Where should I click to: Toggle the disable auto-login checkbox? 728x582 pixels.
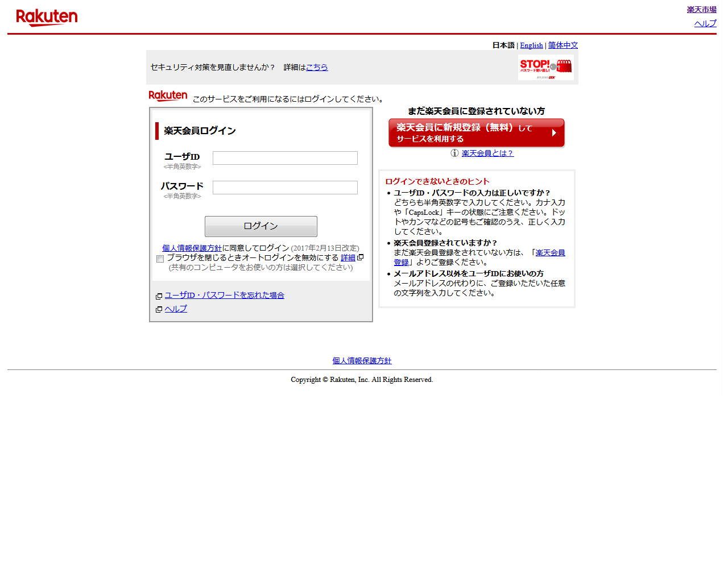click(x=160, y=259)
